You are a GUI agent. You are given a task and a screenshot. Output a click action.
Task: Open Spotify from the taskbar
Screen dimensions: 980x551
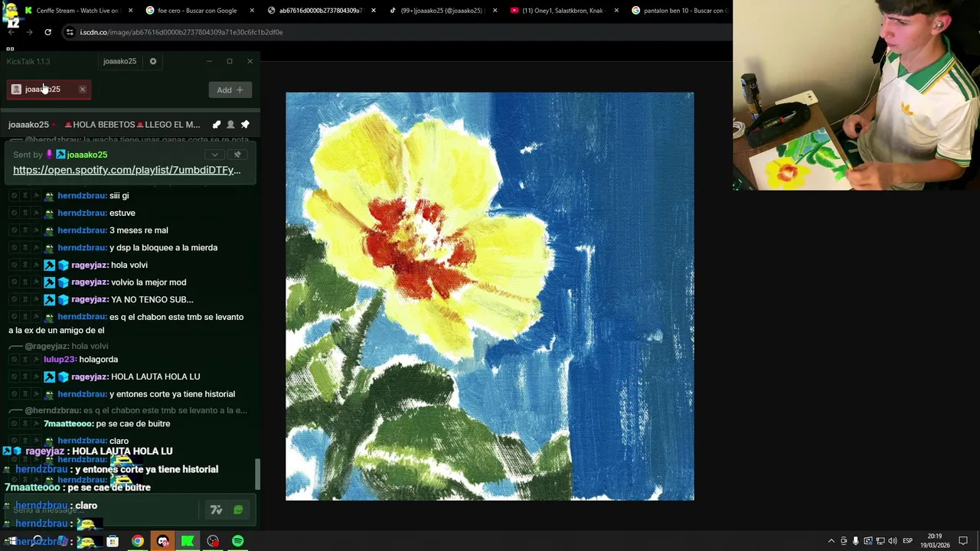[x=238, y=541]
